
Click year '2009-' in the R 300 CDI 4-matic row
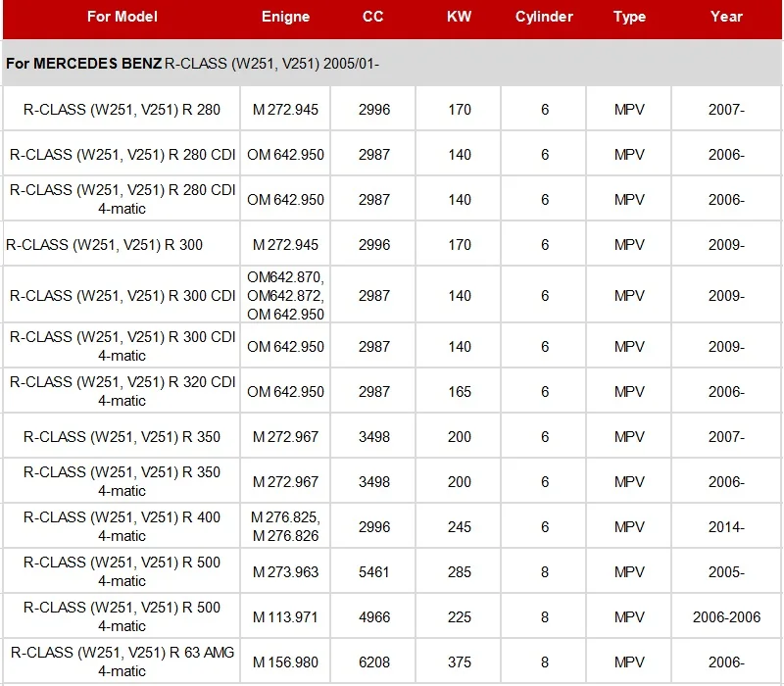[726, 347]
